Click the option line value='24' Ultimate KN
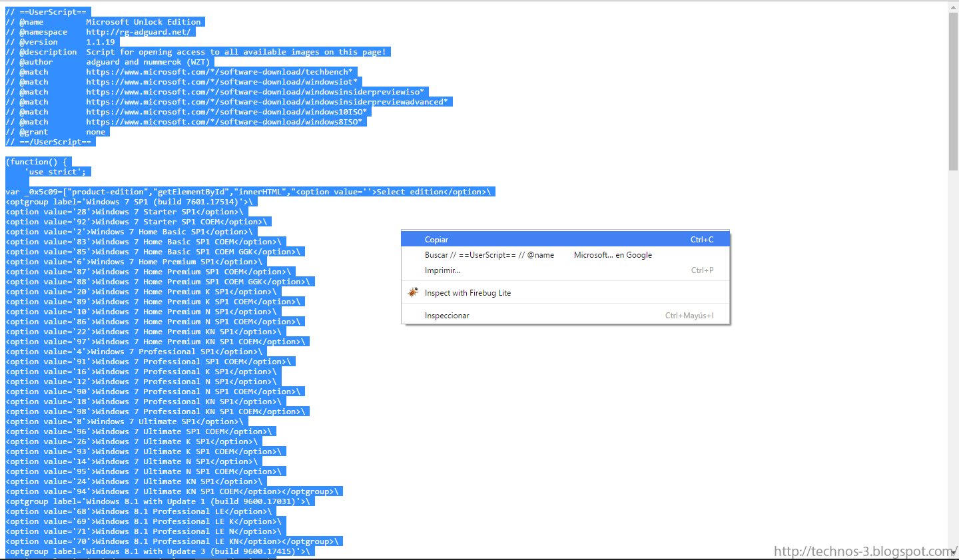The height and width of the screenshot is (560, 959). (x=134, y=481)
